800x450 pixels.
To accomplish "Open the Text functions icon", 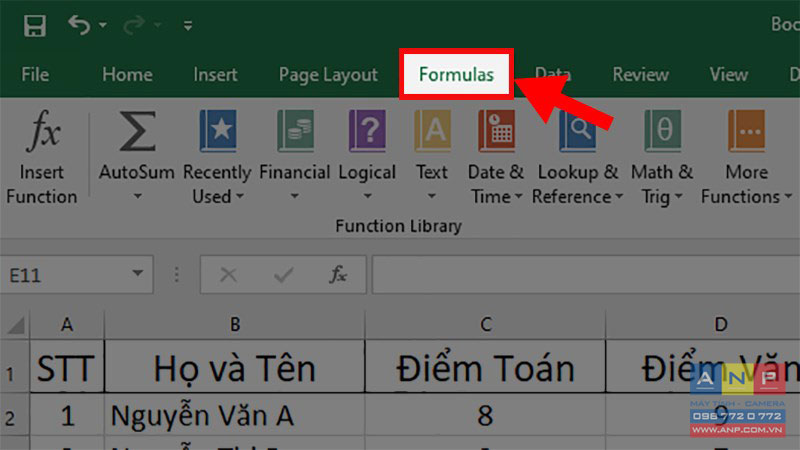I will click(x=432, y=131).
